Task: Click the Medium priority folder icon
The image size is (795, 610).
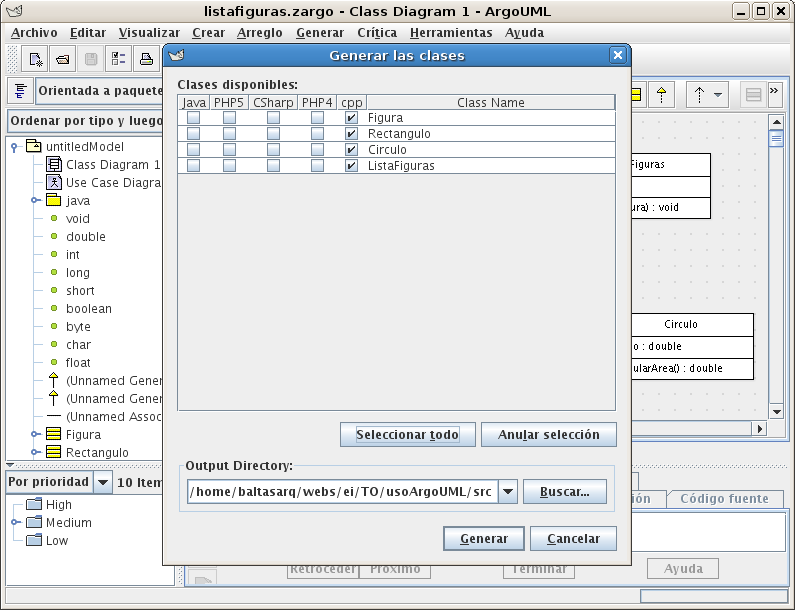Action: point(34,522)
